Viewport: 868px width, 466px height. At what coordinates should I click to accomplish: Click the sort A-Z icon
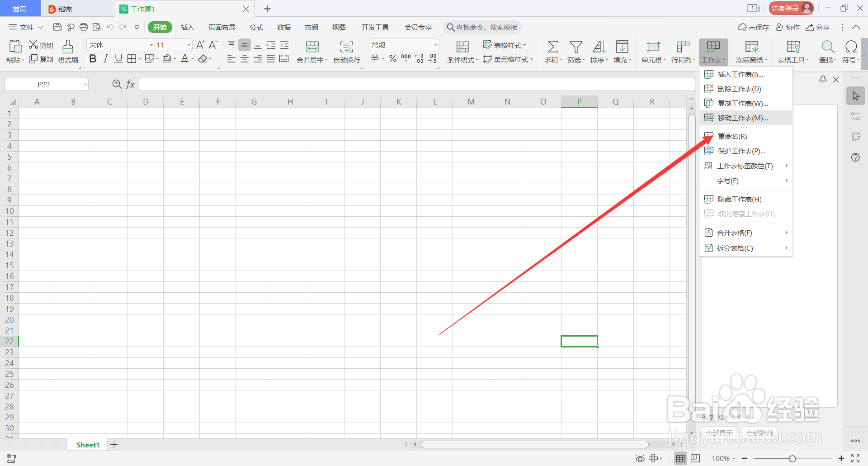(x=599, y=47)
